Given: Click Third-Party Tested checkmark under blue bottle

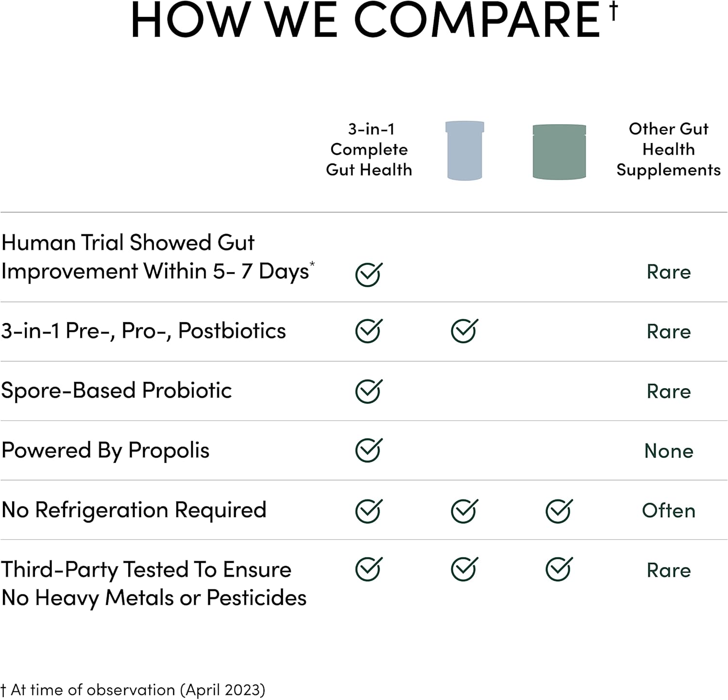Looking at the screenshot, I should pyautogui.click(x=464, y=569).
